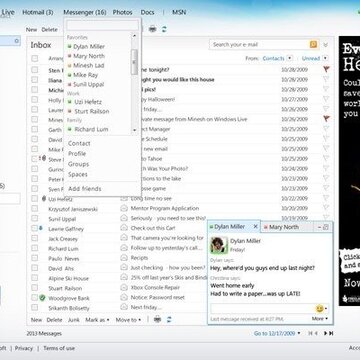Check the David Ahs message checkbox
The height and width of the screenshot is (360, 360).
35,268
